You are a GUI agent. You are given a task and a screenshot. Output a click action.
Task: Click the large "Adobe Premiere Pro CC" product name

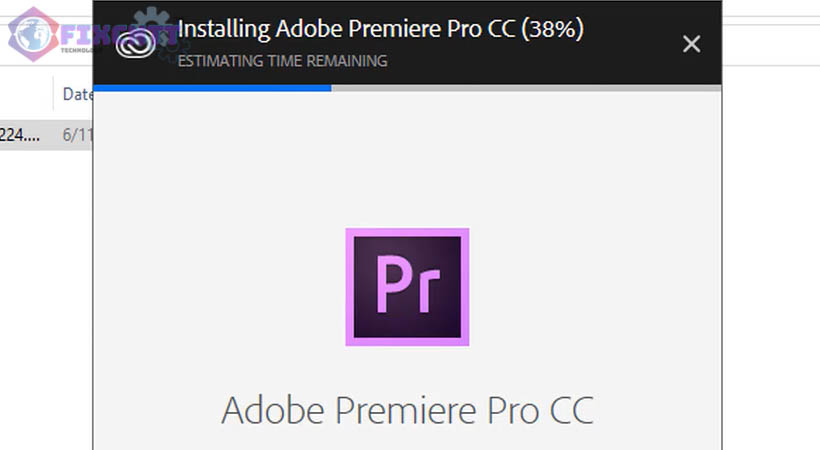(x=407, y=411)
